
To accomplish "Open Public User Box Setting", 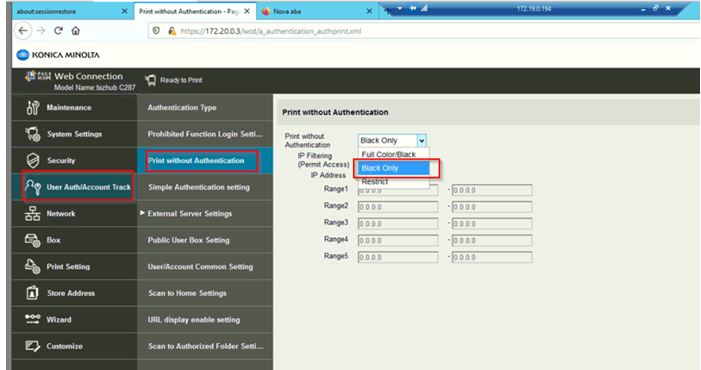I will pyautogui.click(x=205, y=240).
